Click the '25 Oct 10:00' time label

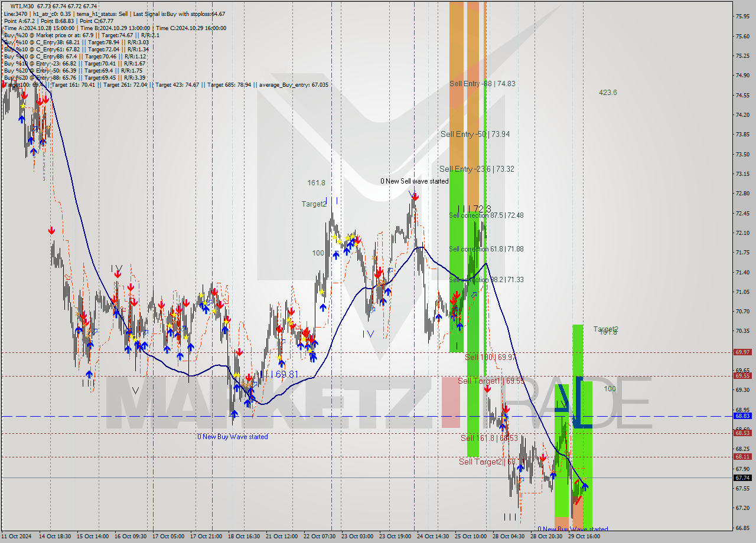coord(471,537)
